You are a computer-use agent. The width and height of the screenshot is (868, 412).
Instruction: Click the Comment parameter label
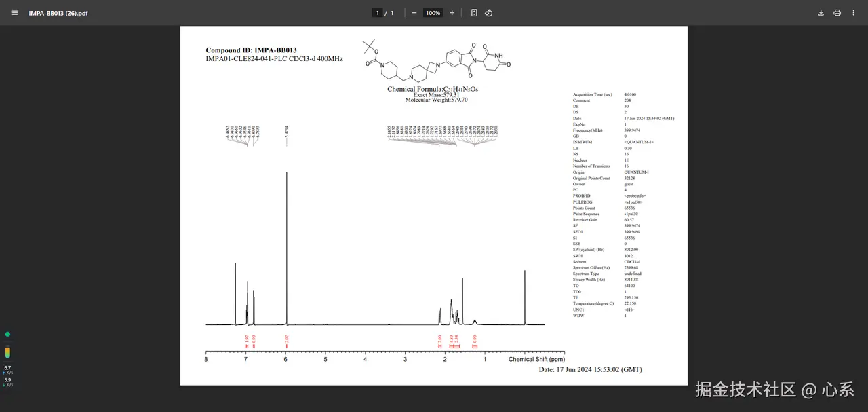(581, 100)
